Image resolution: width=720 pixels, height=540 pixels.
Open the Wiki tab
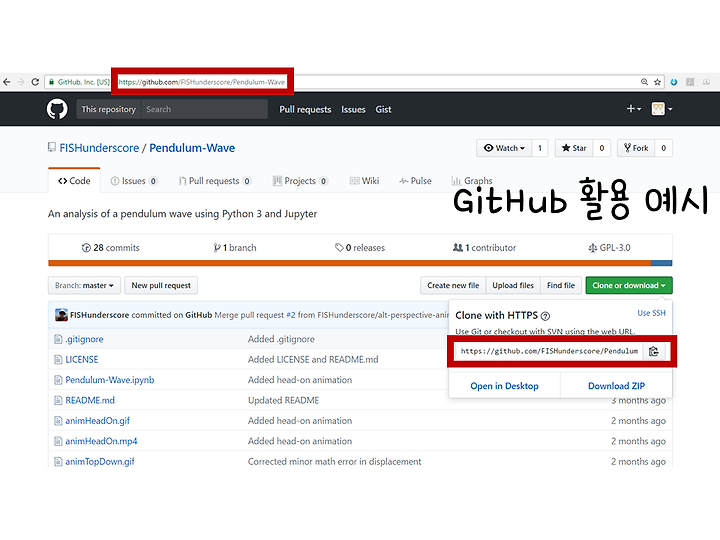click(365, 181)
